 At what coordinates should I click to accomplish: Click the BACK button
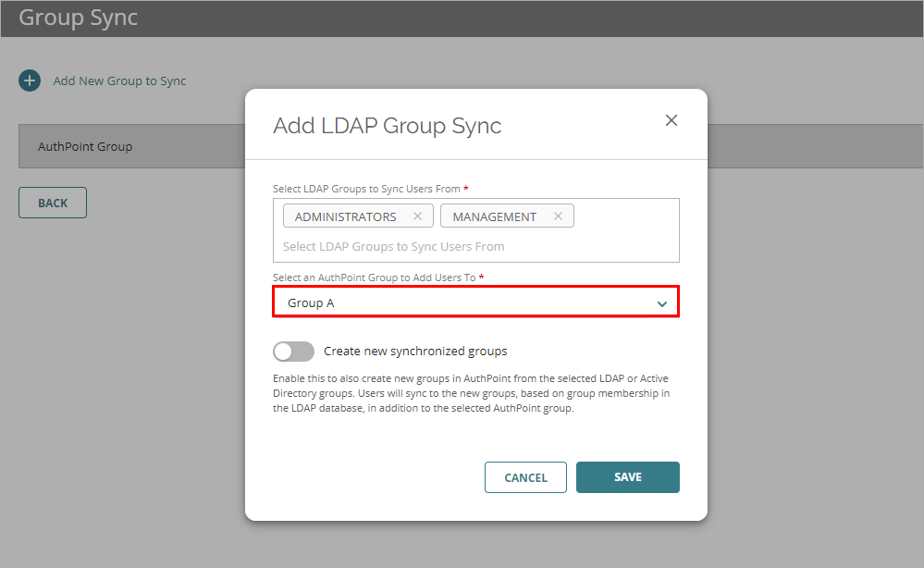coord(52,202)
